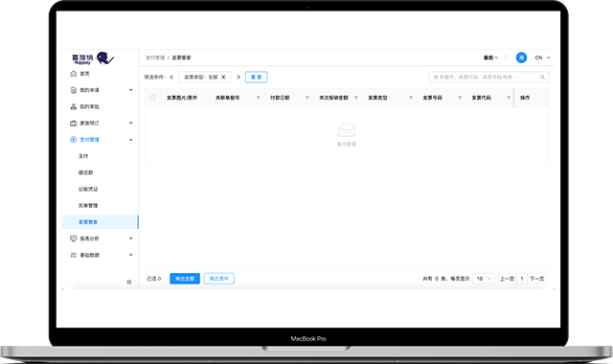
Task: Select the highlighted 发票管家 submenu item
Action: (100, 222)
